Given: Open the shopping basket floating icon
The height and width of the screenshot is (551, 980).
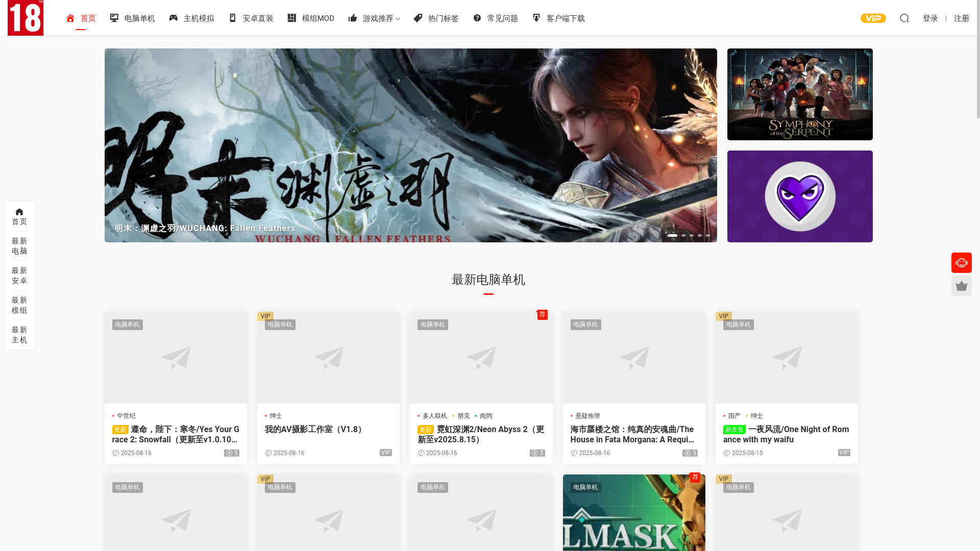Looking at the screenshot, I should pyautogui.click(x=962, y=286).
